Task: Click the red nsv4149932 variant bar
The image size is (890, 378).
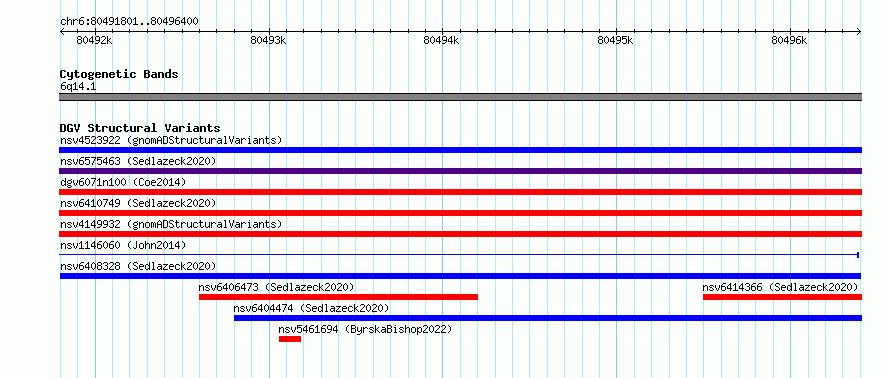Action: (x=460, y=234)
